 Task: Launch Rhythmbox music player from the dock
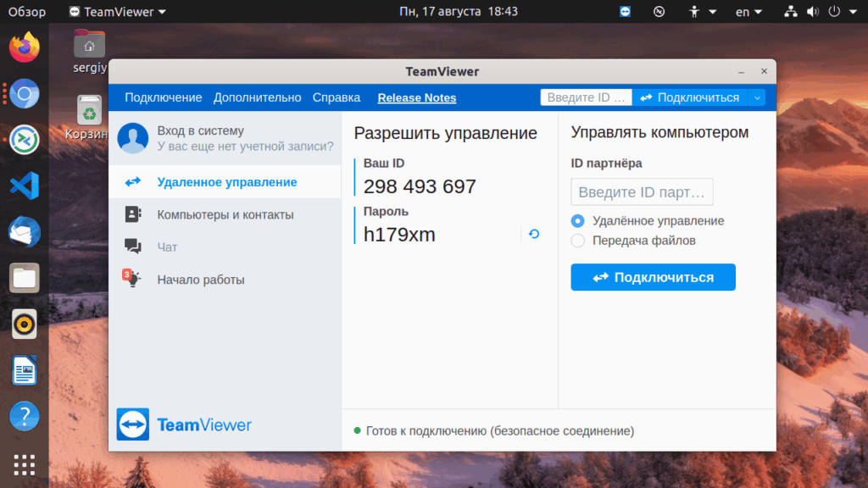coord(25,324)
